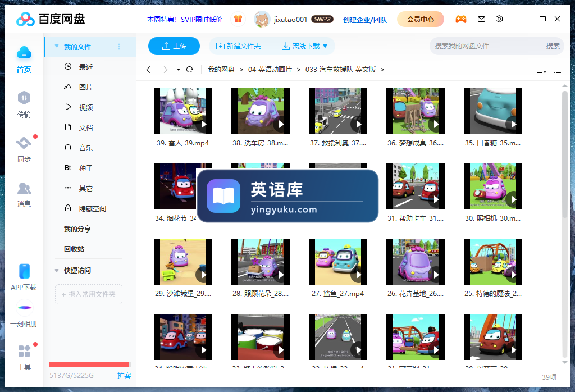Open APP下载 in sidebar
This screenshot has height=392, width=575.
(24, 277)
